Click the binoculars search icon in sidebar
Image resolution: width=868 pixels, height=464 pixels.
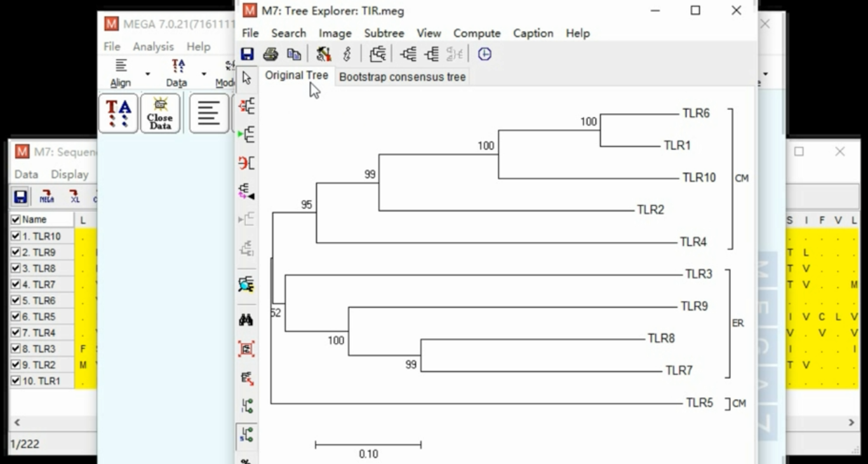[246, 320]
